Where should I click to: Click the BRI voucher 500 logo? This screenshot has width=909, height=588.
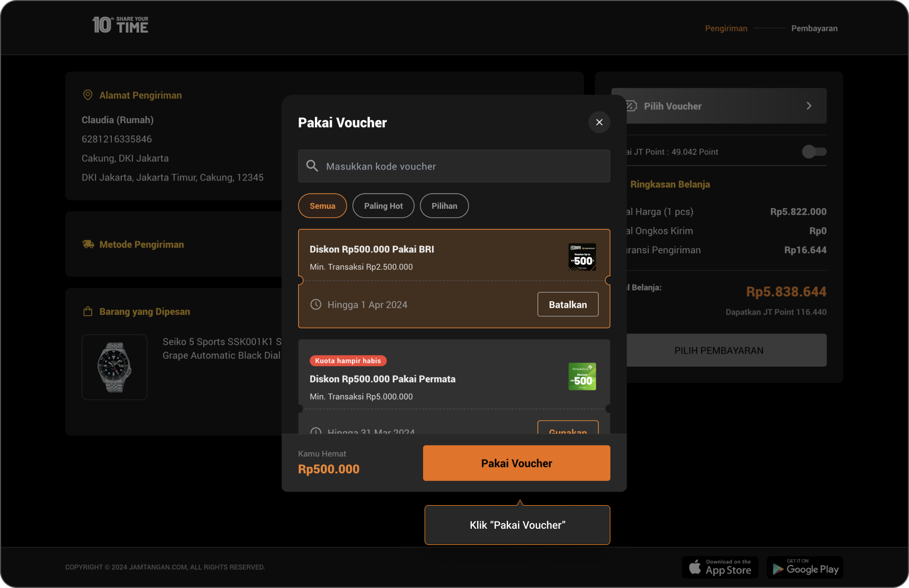coord(582,257)
